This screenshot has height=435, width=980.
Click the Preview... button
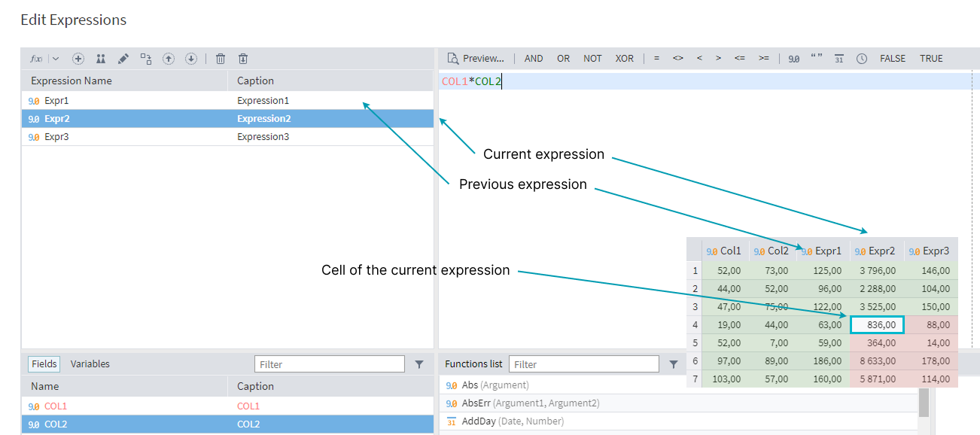[476, 59]
